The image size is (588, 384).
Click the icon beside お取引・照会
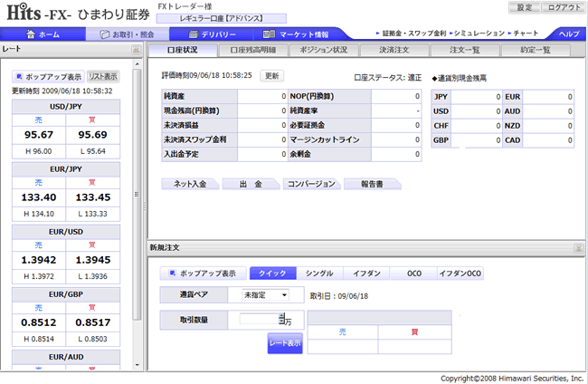(x=105, y=34)
